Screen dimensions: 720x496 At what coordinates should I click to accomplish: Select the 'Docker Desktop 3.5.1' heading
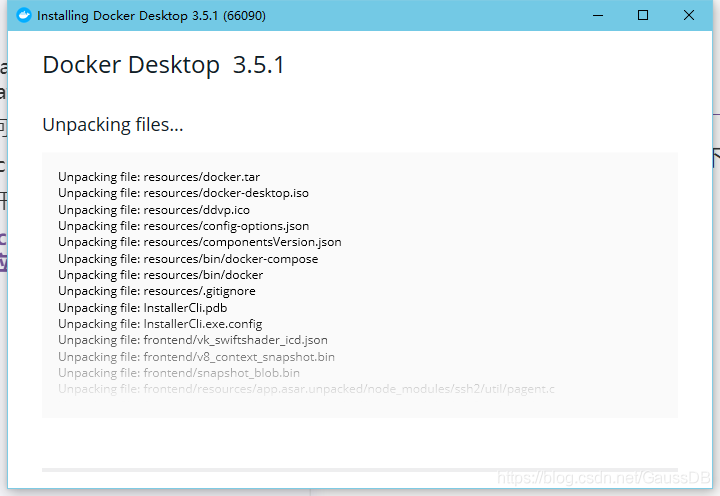click(163, 65)
